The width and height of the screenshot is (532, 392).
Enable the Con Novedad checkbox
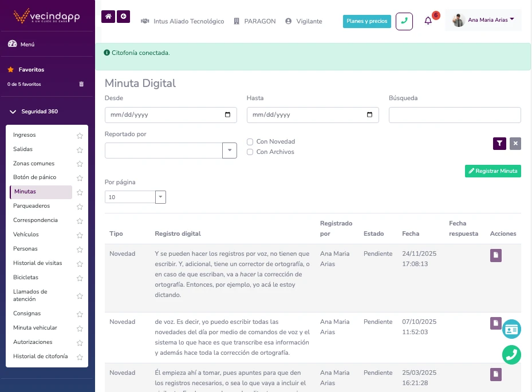250,141
